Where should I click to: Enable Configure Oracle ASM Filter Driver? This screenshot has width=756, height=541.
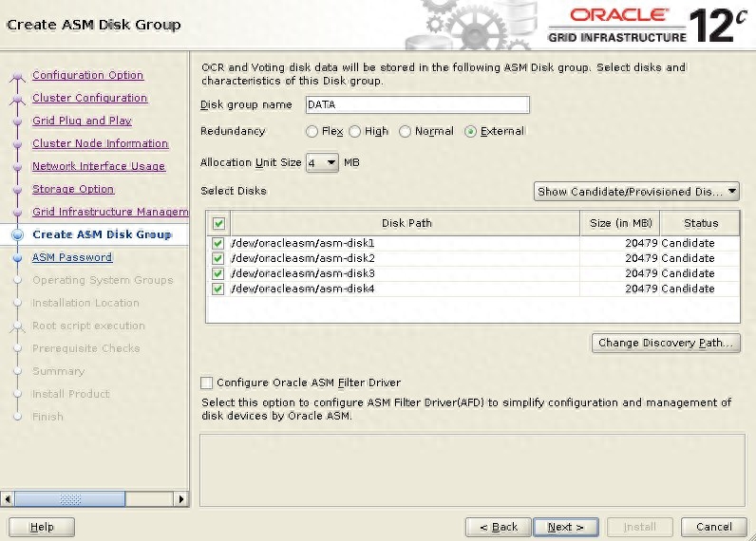tap(207, 383)
